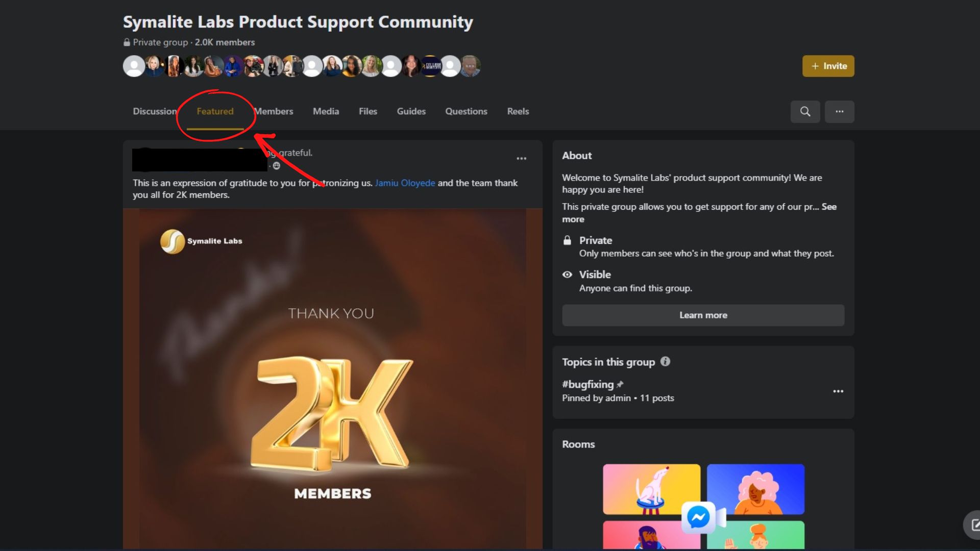Go to the Guides tab
Screen dimensions: 980x551
[x=411, y=111]
